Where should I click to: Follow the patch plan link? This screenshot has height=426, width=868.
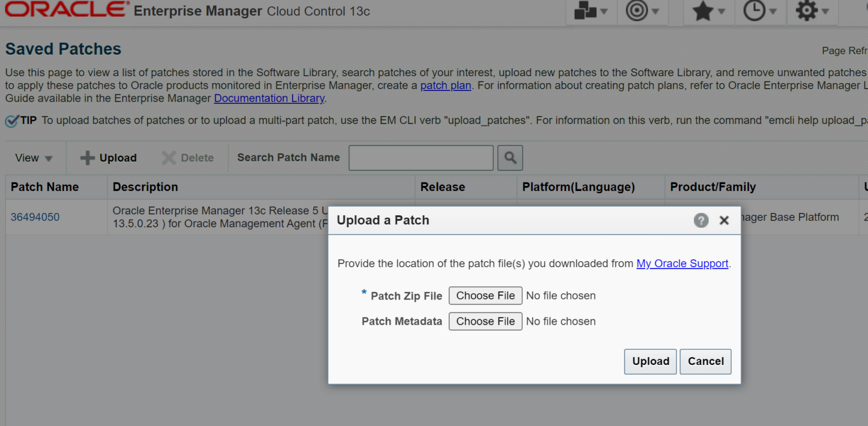(445, 86)
